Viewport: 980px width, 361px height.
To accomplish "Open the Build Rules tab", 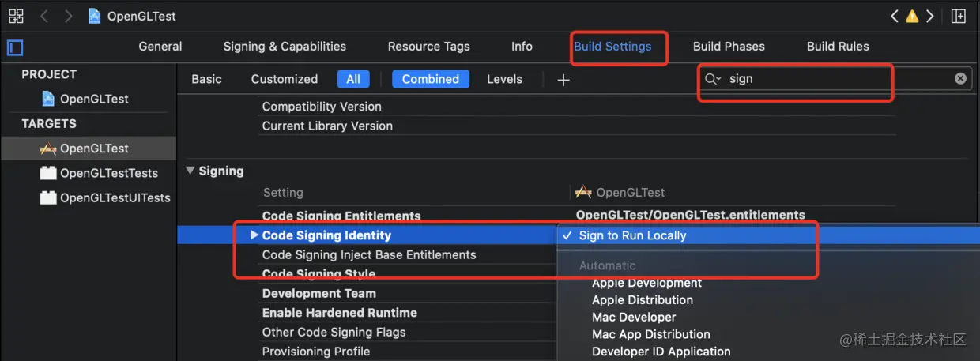I will point(838,47).
